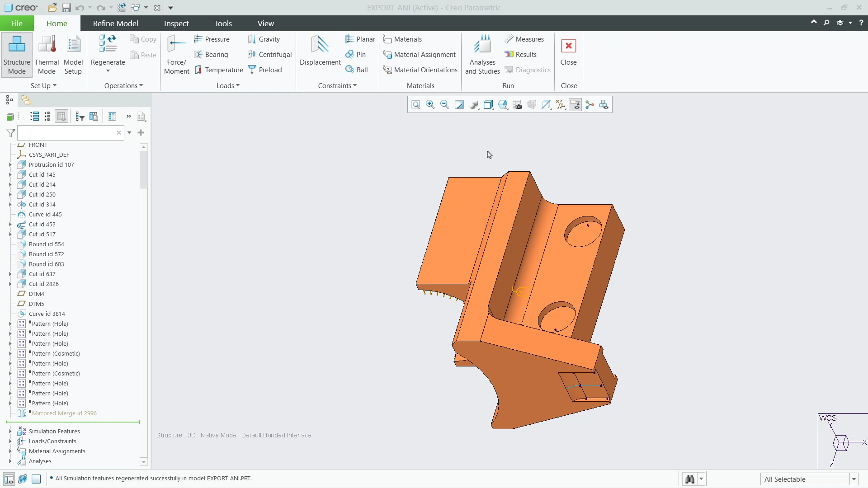868x488 pixels.
Task: Open the saved orientations cube icon
Action: point(503,105)
